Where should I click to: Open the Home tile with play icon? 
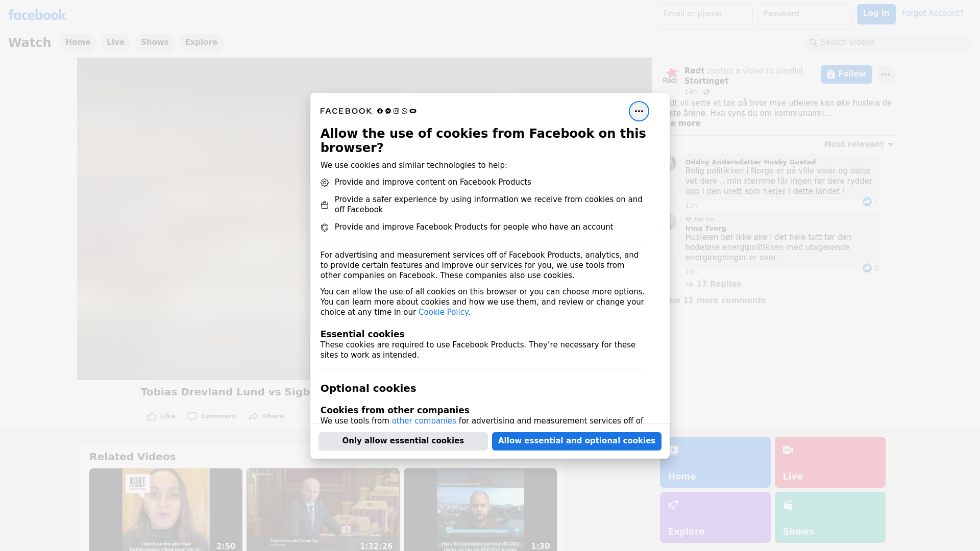pyautogui.click(x=715, y=462)
